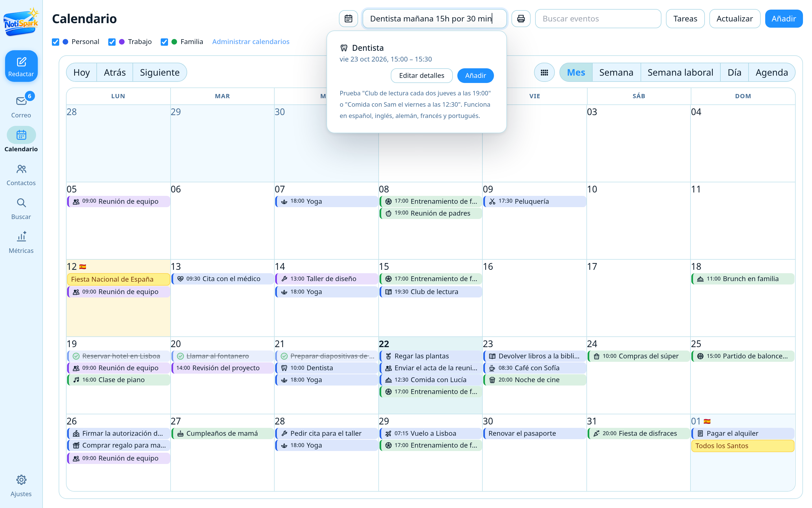This screenshot has width=812, height=508.
Task: Open Buscar in the sidebar
Action: tap(21, 209)
